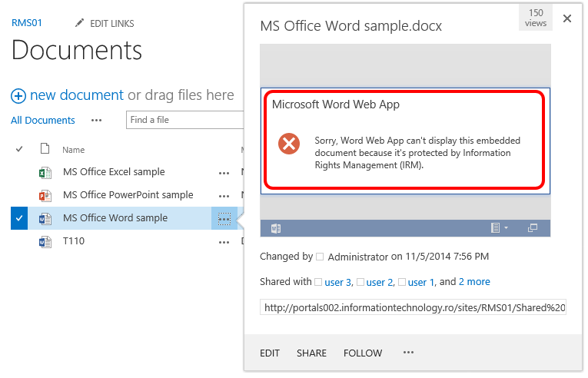This screenshot has height=378, width=588.
Task: Click the EDIT LINKS link
Action: click(x=111, y=24)
